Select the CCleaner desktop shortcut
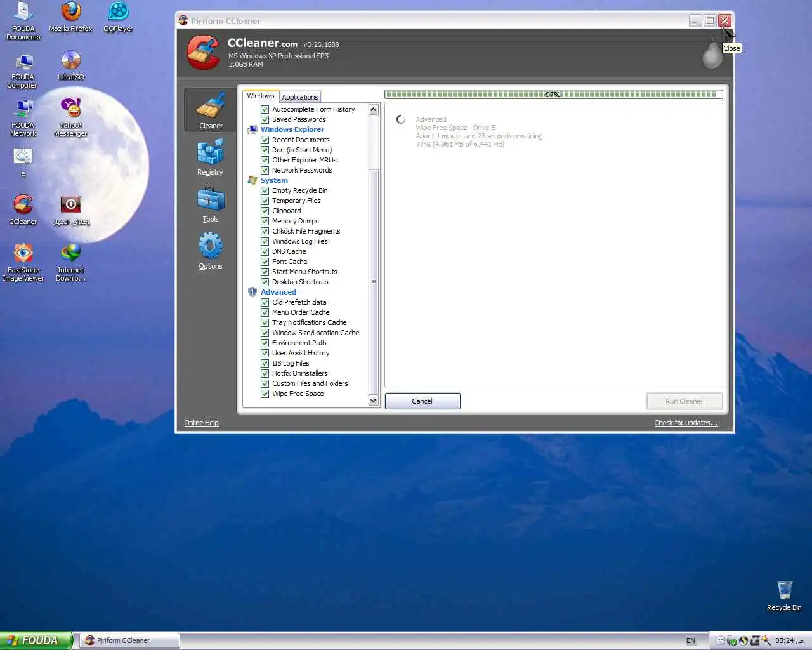 (23, 210)
